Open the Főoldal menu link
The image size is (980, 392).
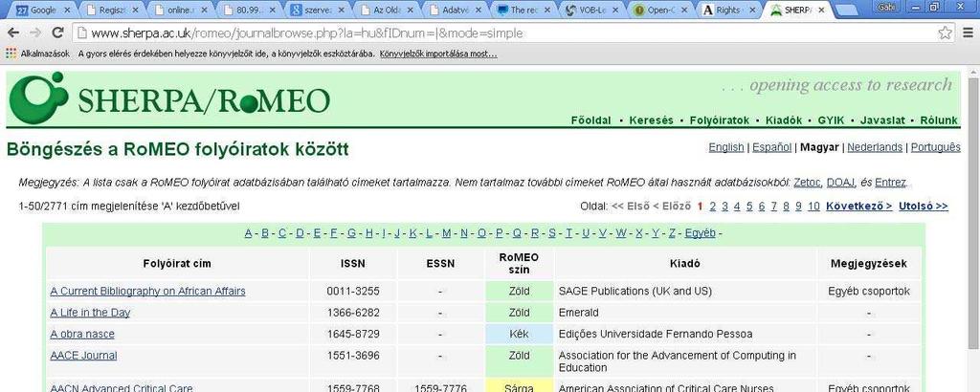tap(590, 120)
